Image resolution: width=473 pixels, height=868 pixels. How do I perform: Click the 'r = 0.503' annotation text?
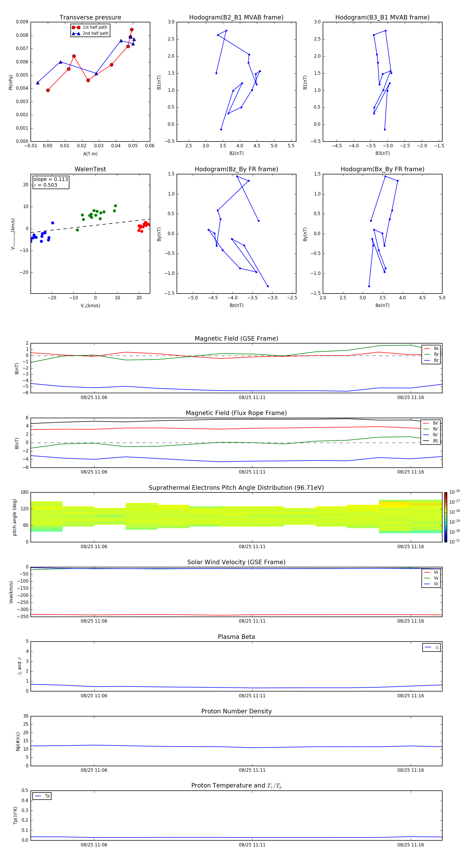(45, 185)
